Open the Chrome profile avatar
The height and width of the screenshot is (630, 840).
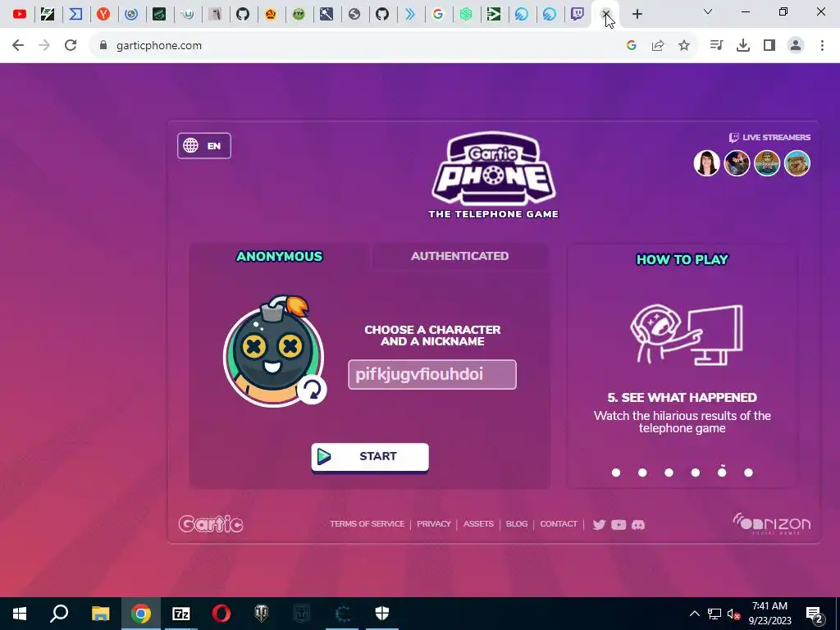(x=796, y=46)
